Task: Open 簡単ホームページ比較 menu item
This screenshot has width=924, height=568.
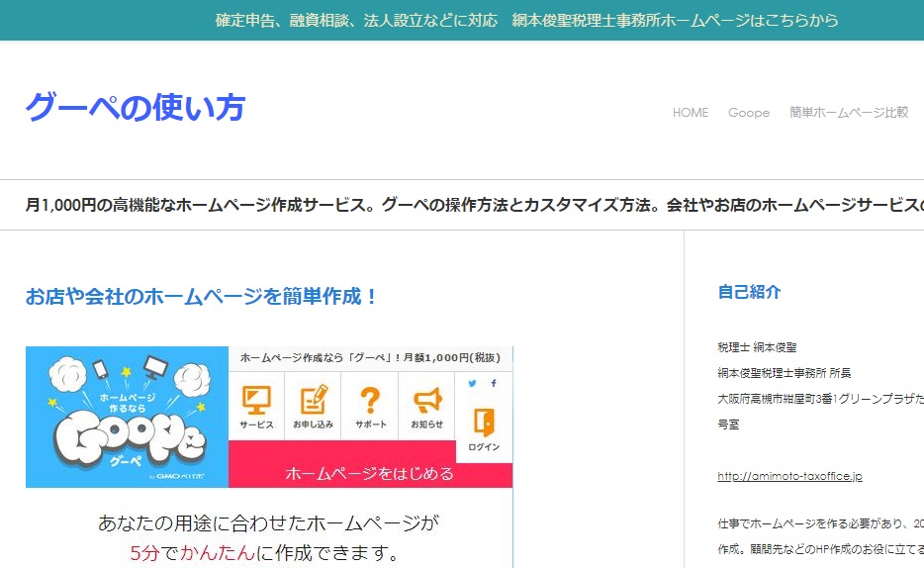Action: (849, 113)
